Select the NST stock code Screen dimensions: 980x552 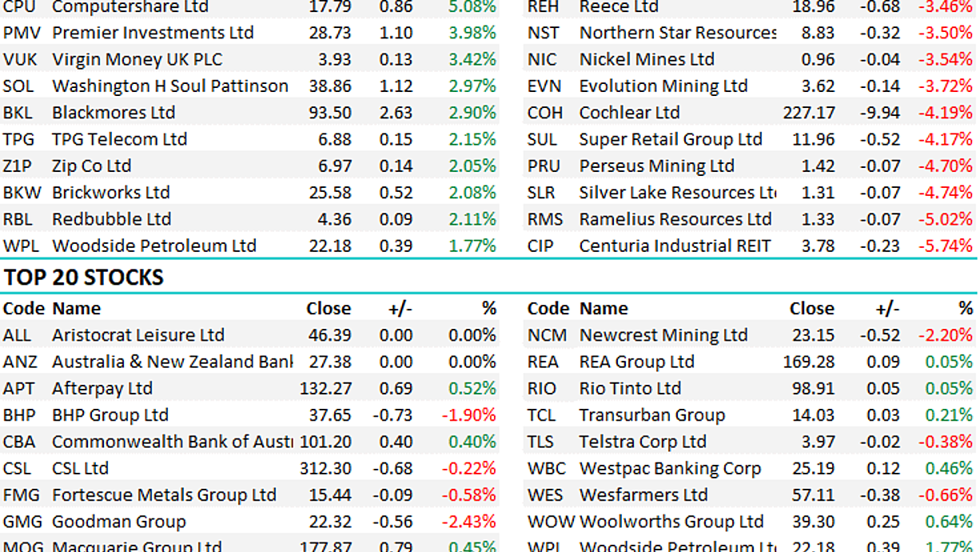tap(544, 33)
